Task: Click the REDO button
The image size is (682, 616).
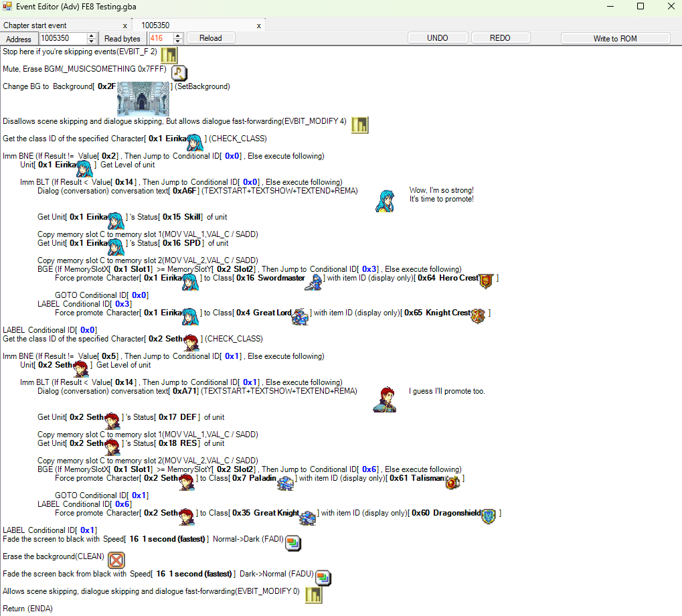Action: (500, 38)
